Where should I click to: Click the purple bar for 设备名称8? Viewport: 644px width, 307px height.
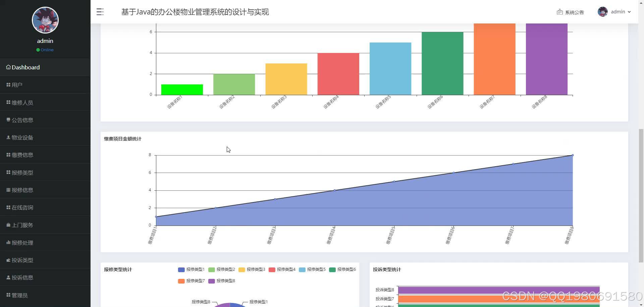click(547, 59)
